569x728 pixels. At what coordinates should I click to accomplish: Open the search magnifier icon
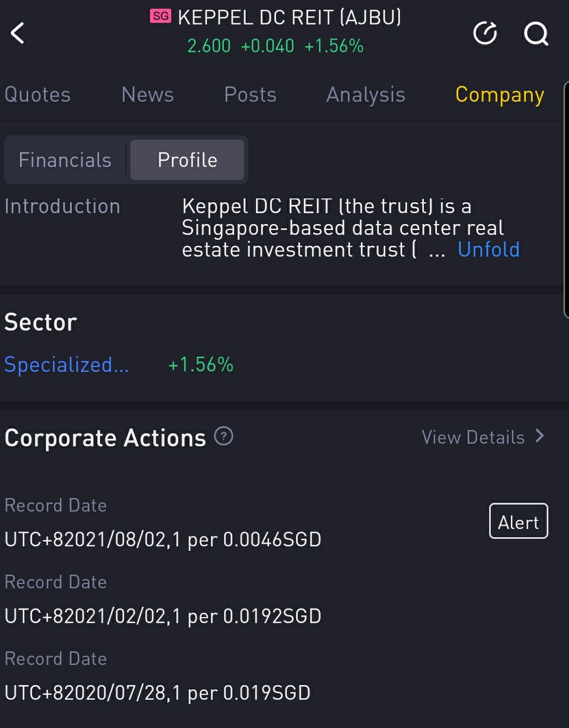[536, 34]
